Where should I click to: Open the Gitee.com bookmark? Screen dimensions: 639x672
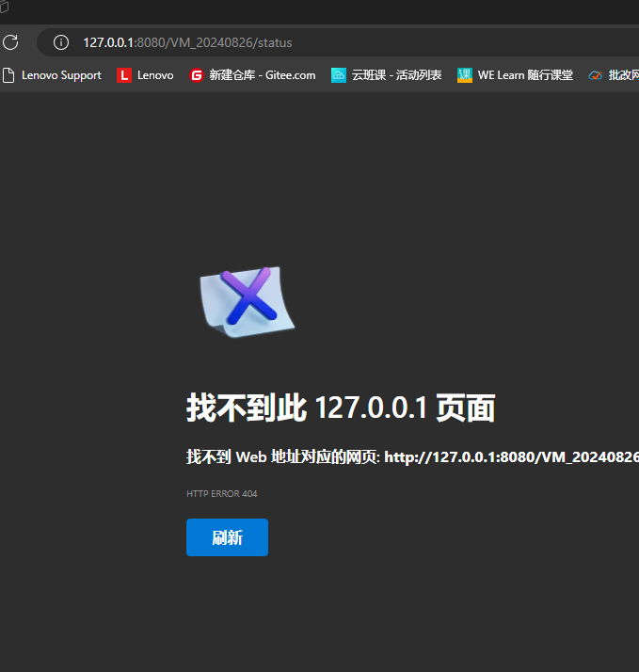(253, 75)
